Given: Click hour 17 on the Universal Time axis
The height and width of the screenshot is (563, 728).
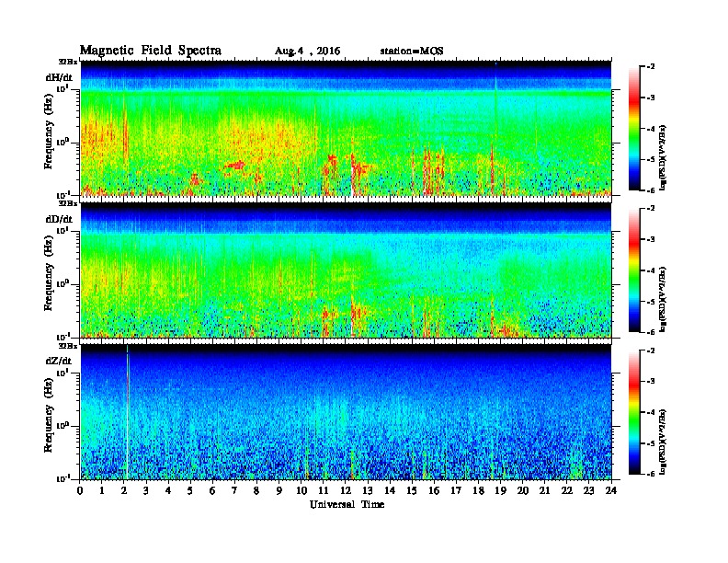Looking at the screenshot, I should click(x=457, y=491).
